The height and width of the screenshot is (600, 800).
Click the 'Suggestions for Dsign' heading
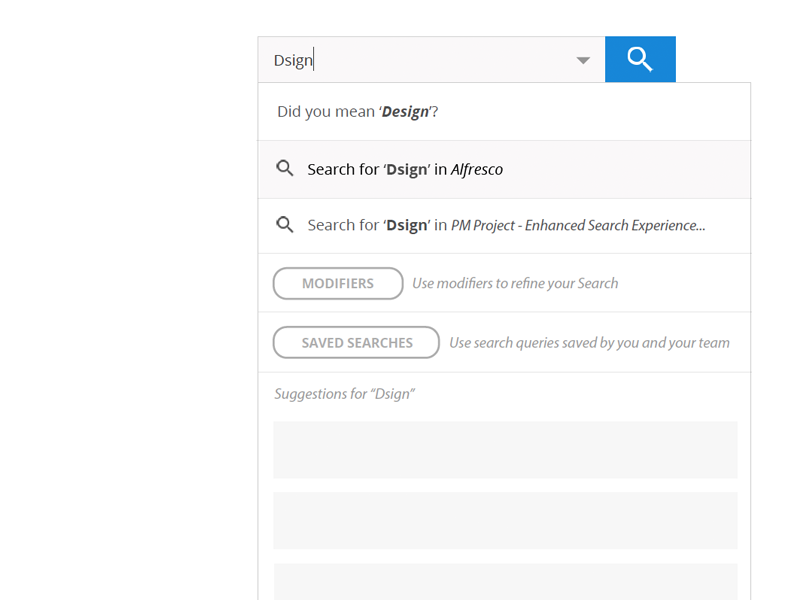click(x=344, y=394)
